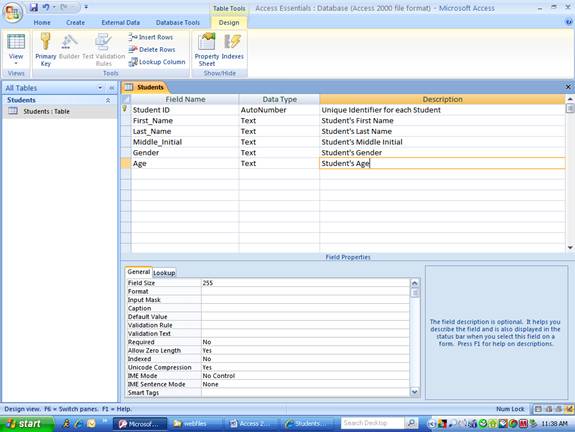Click the Save icon in Quick Access Toolbar

(34, 7)
